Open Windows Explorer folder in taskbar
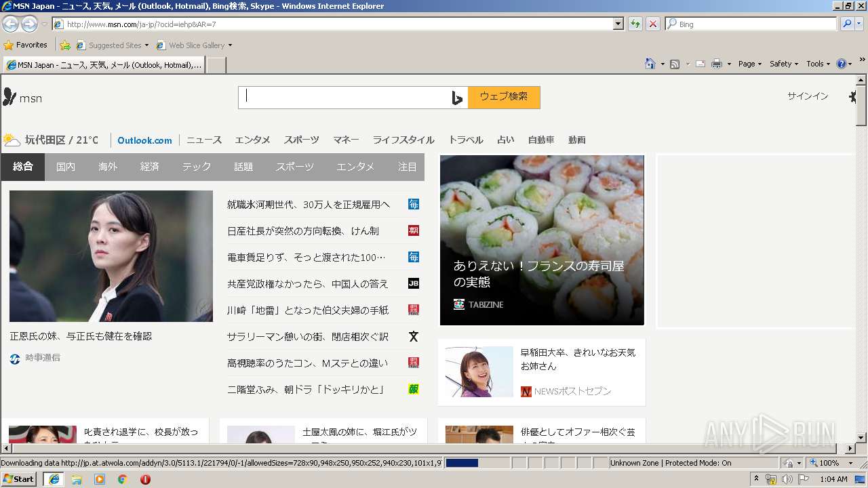 tap(77, 479)
